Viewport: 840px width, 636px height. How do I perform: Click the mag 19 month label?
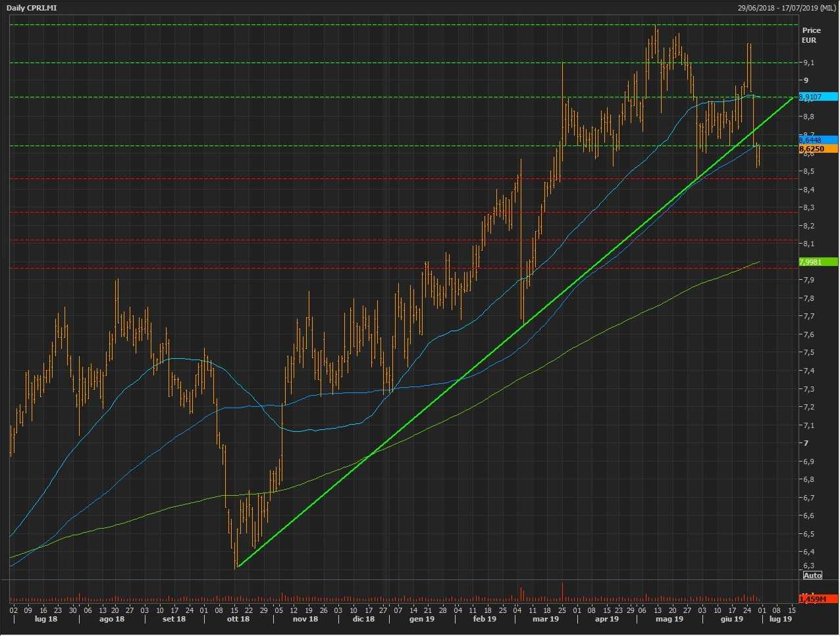[x=669, y=619]
